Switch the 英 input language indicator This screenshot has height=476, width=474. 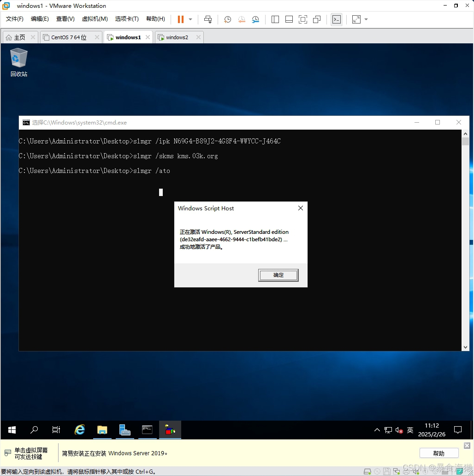point(410,430)
